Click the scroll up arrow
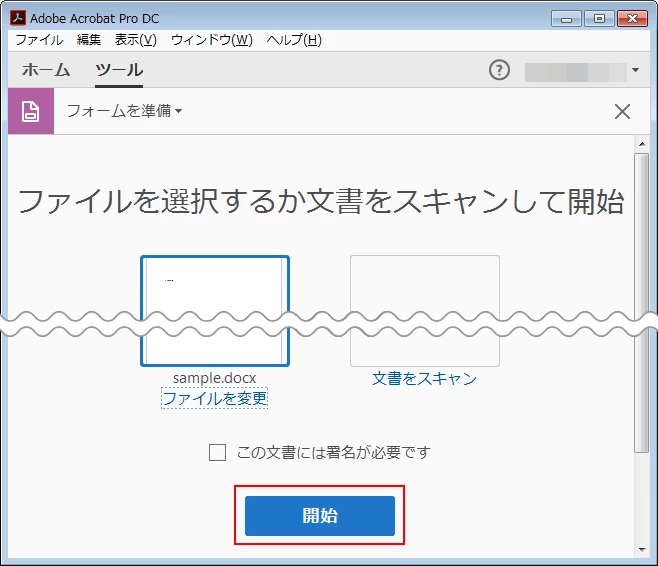 (x=642, y=144)
